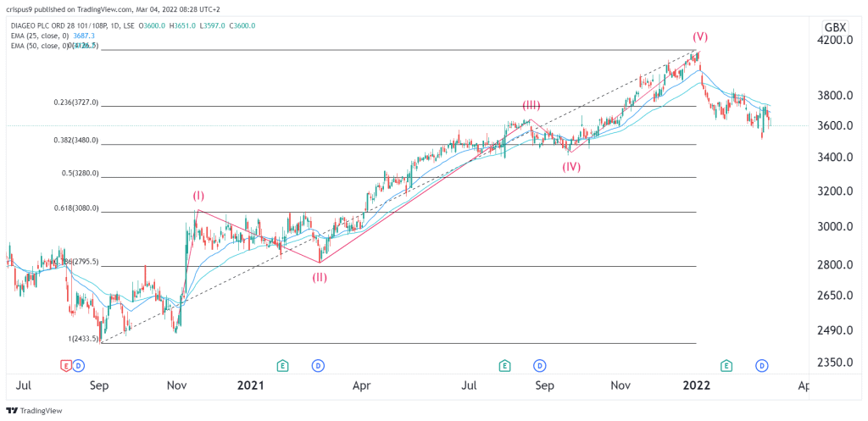
Task: Click the red earnings E marker before Sep 2020
Action: click(x=66, y=365)
